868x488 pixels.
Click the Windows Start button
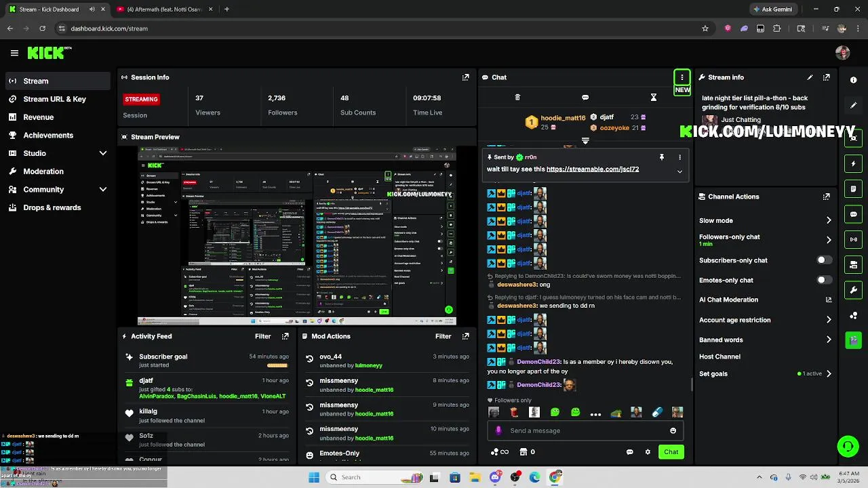pos(314,477)
